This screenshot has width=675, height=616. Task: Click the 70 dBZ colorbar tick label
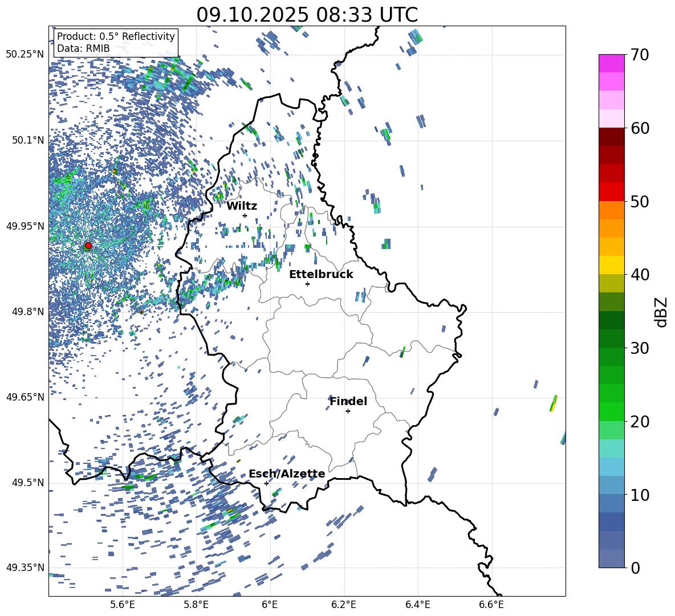[x=639, y=55]
